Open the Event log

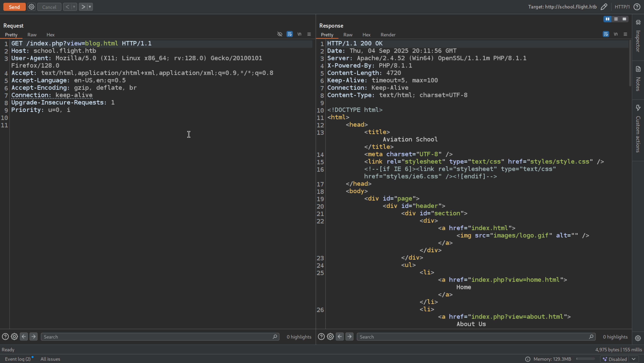click(x=17, y=359)
